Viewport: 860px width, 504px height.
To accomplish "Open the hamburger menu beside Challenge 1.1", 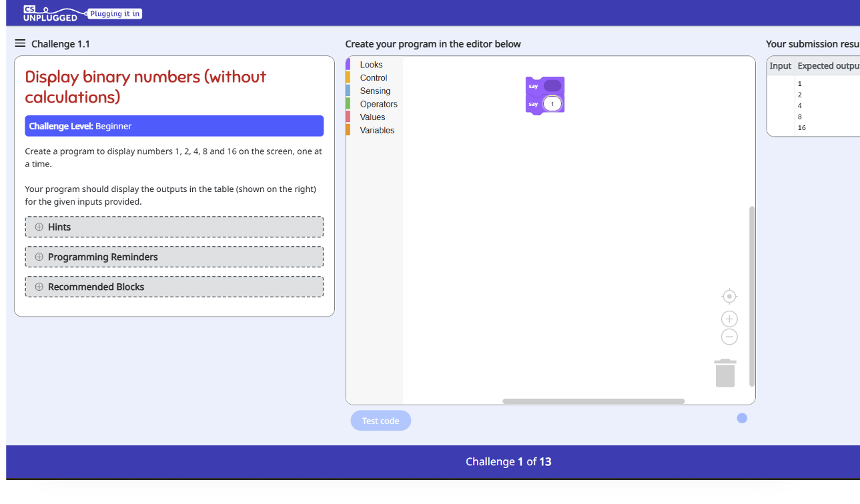I will coord(20,43).
